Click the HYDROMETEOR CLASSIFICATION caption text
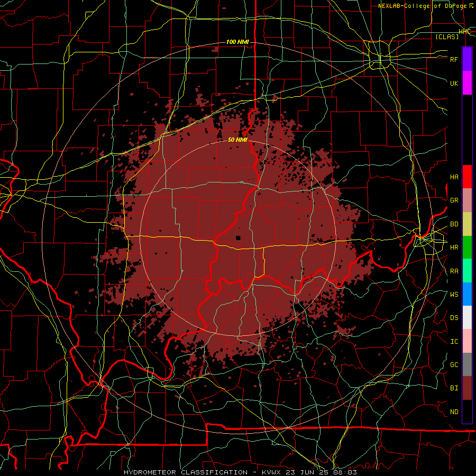Viewport: 476px width, 476px height. pos(186,472)
